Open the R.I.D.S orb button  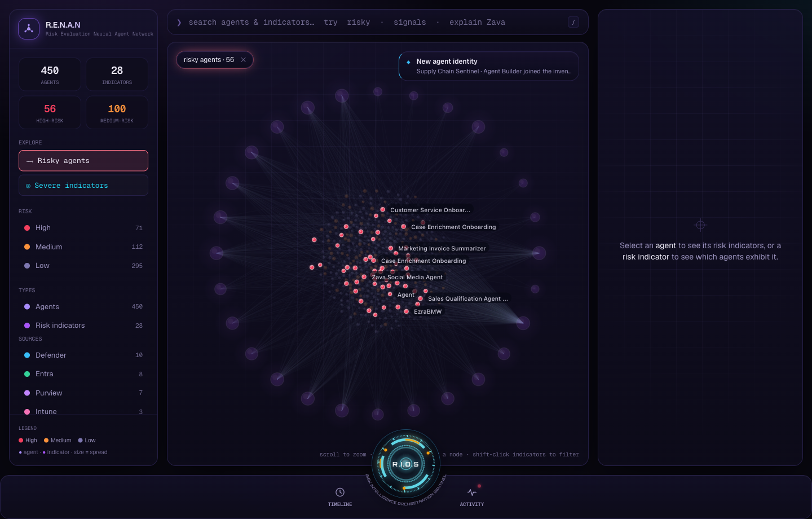tap(406, 464)
